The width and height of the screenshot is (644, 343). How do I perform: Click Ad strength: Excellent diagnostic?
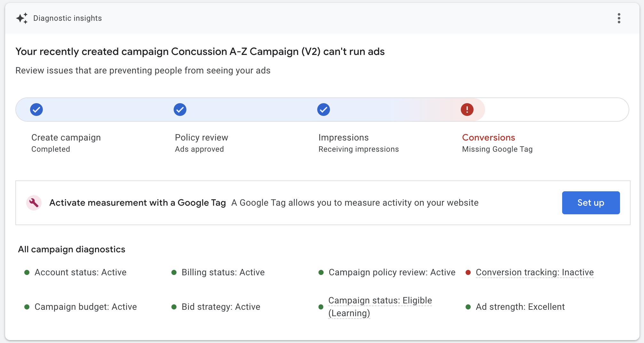point(520,307)
